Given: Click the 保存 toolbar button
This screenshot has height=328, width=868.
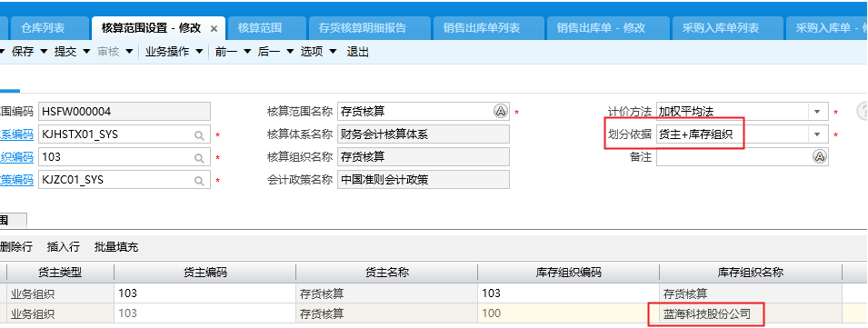Looking at the screenshot, I should [x=23, y=52].
